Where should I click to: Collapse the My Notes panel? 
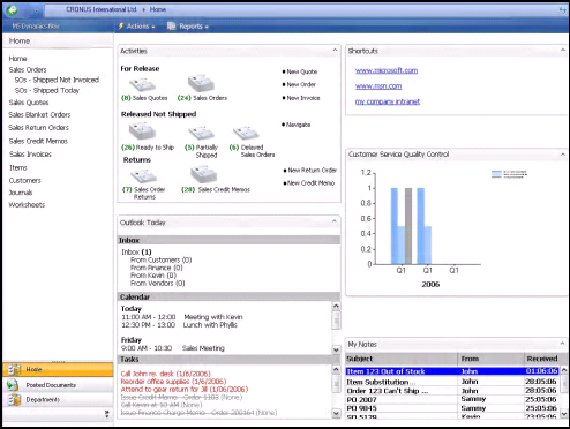point(562,343)
